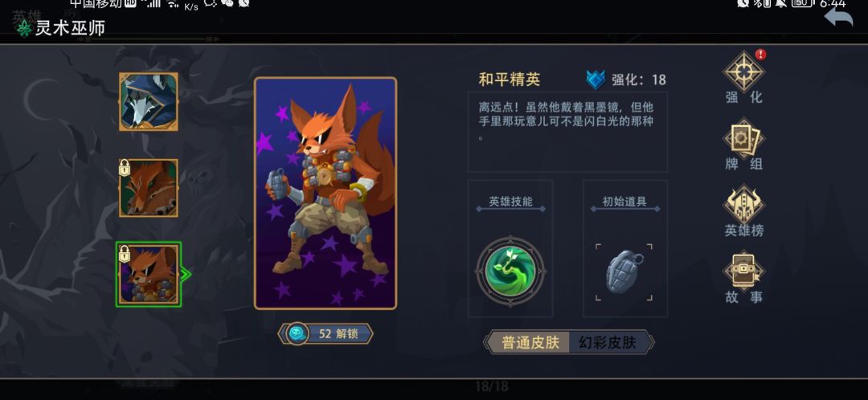
Task: Click the 52 解锁 unlock button
Action: pos(325,334)
